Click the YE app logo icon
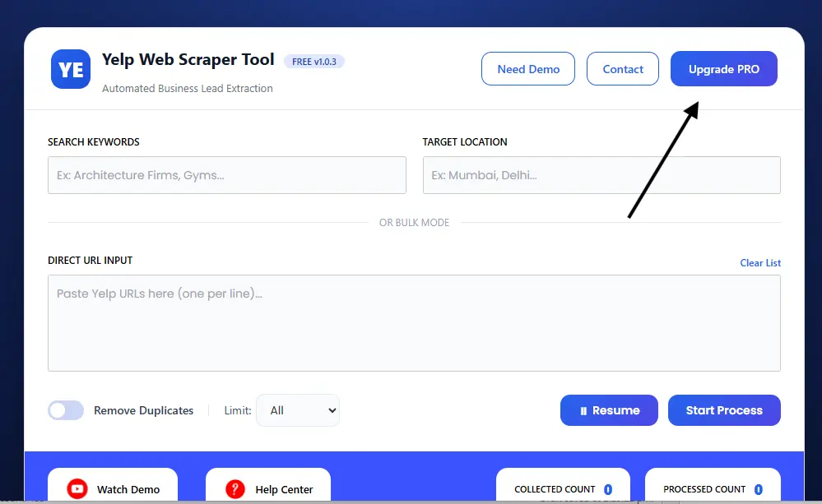Viewport: 822px width, 504px height. click(x=71, y=69)
